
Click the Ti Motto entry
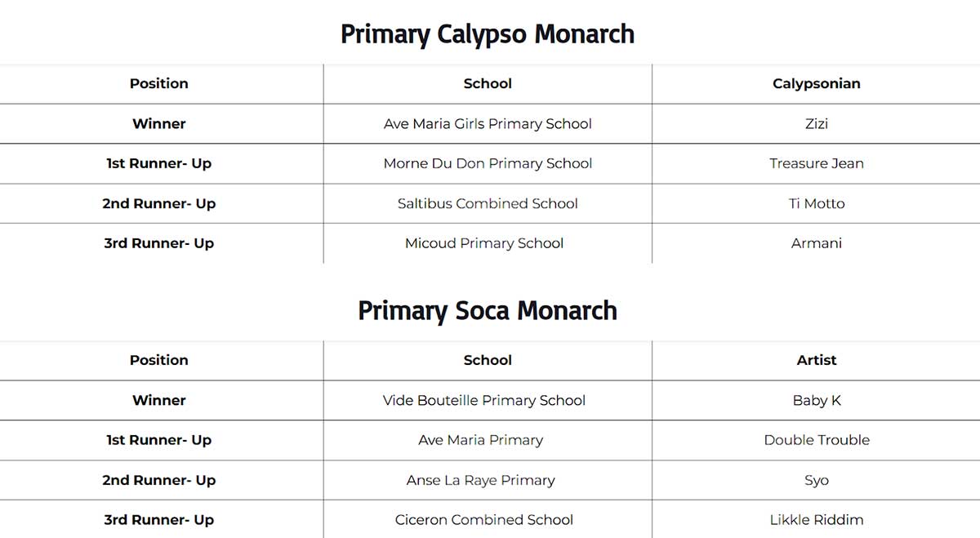(x=816, y=203)
